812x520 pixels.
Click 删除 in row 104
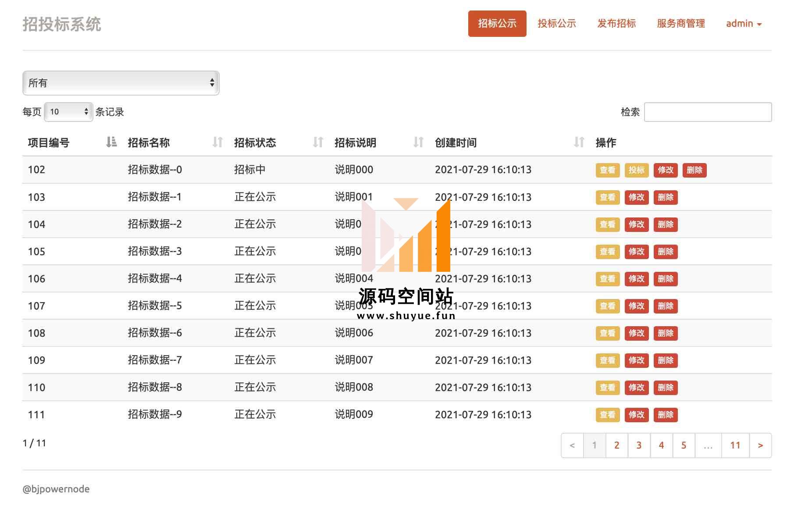(x=666, y=224)
